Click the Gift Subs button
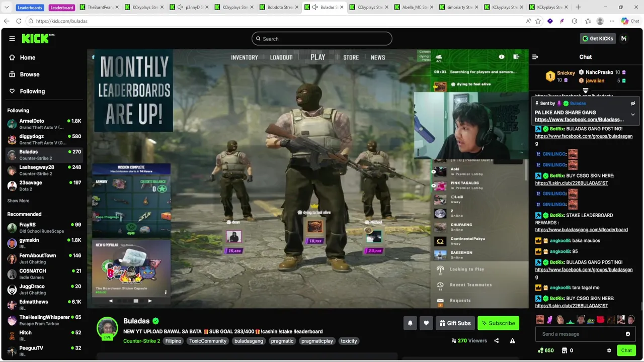 [455, 323]
